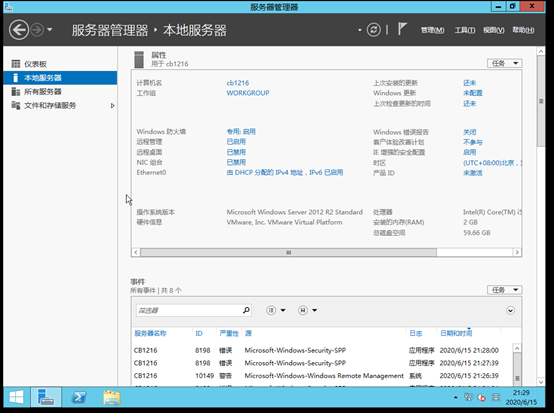Open the Windows Start button

point(16,397)
